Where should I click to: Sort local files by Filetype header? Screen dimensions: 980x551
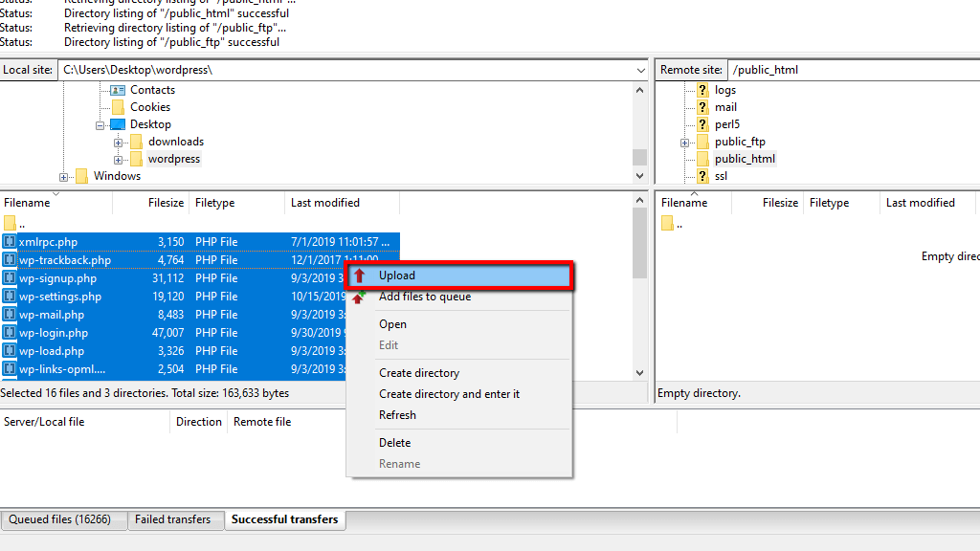[x=237, y=203]
